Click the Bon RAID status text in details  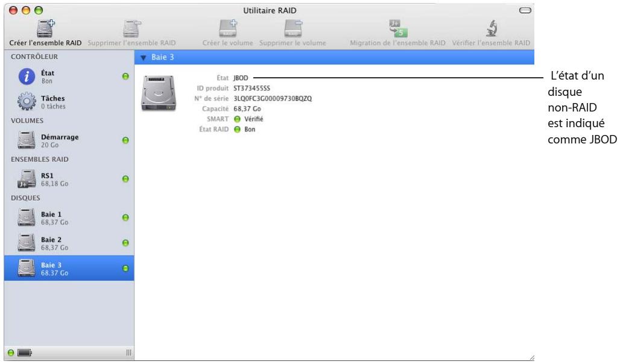coord(250,129)
